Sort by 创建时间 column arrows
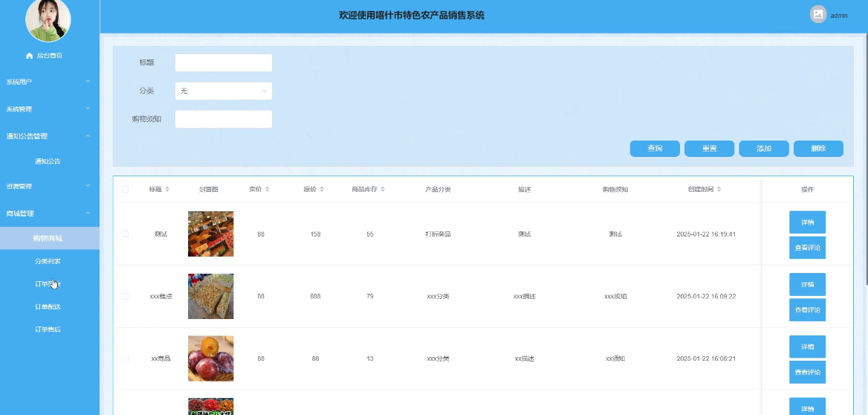Viewport: 868px width, 415px height. 719,190
